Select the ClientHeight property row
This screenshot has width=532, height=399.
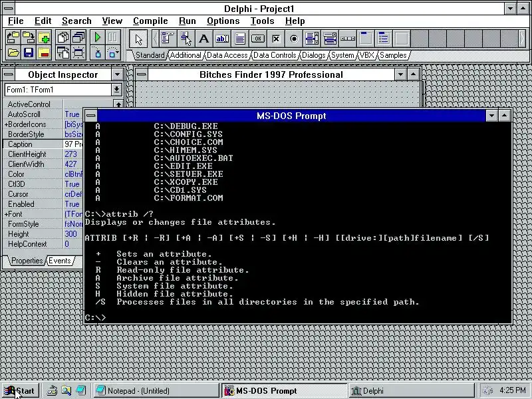(43, 154)
